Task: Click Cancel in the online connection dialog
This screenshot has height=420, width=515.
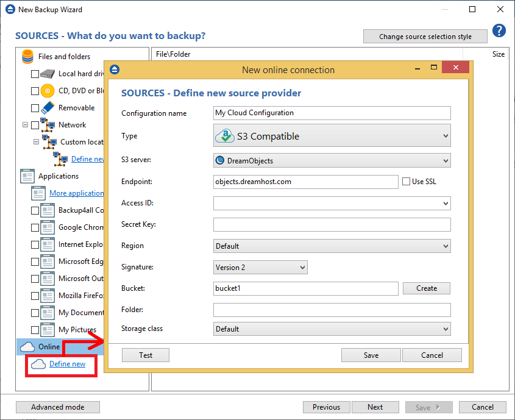Action: (432, 355)
